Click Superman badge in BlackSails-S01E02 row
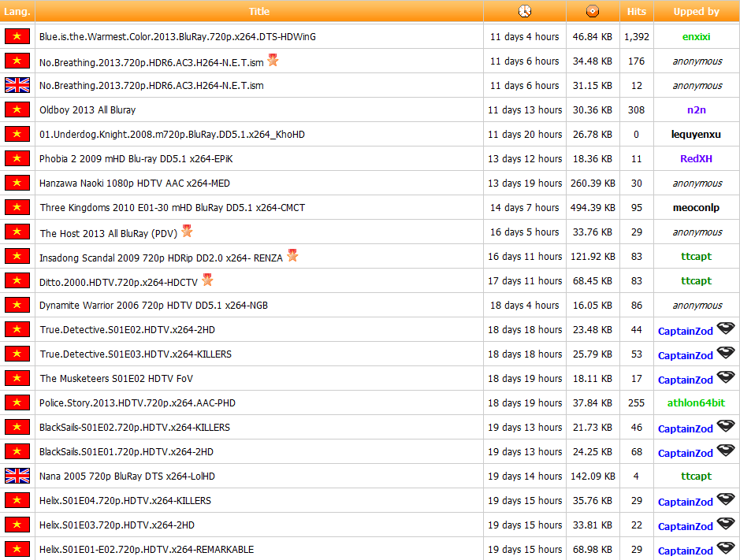740x560 pixels. pyautogui.click(x=725, y=425)
